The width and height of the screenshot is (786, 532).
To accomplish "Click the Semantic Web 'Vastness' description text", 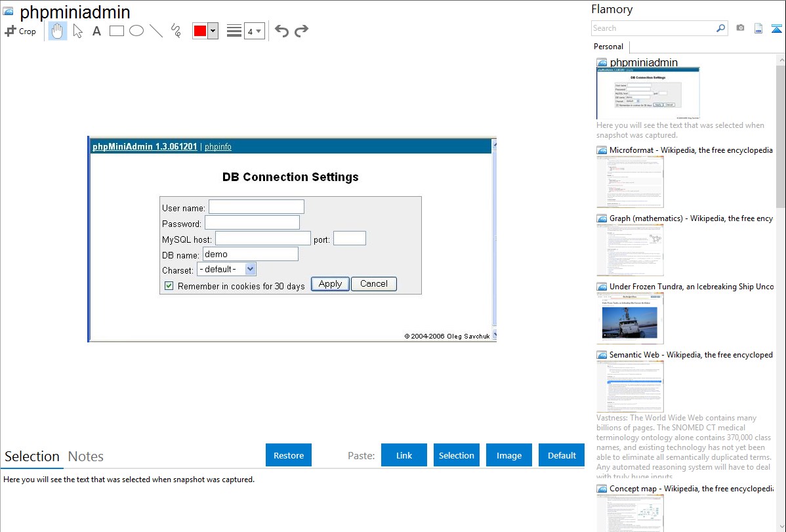I will (x=684, y=447).
